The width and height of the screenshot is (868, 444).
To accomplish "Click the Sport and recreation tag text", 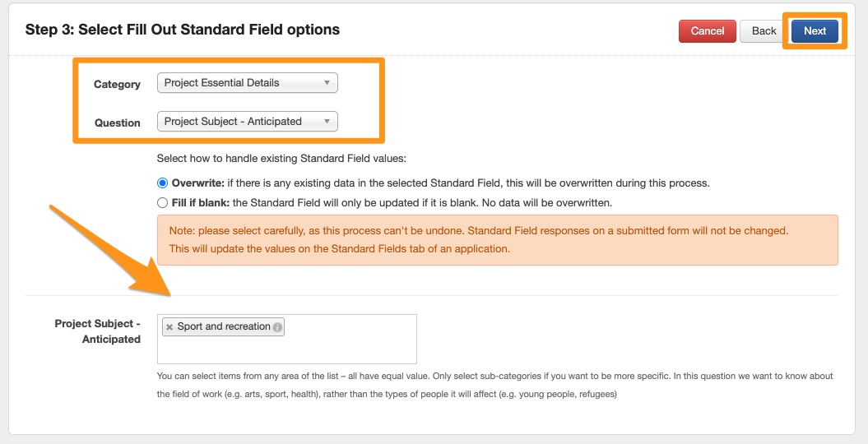I will [x=224, y=326].
